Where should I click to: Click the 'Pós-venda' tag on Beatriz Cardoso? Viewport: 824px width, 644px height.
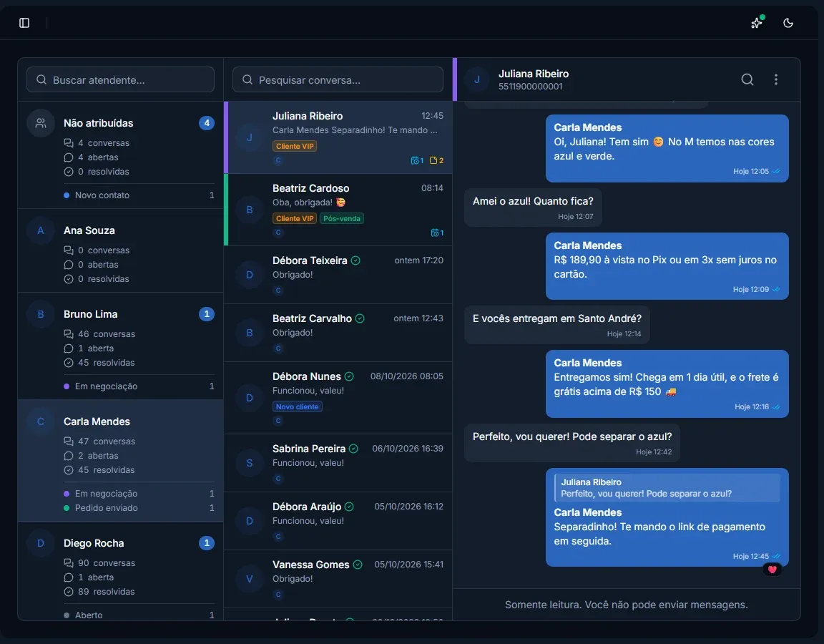(342, 218)
